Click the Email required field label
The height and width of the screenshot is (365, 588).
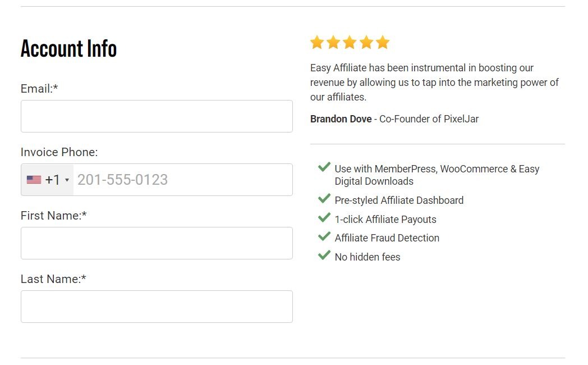(x=39, y=88)
